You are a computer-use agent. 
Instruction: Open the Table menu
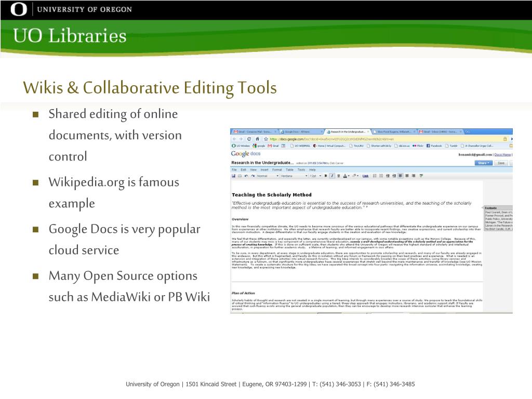[x=289, y=170]
